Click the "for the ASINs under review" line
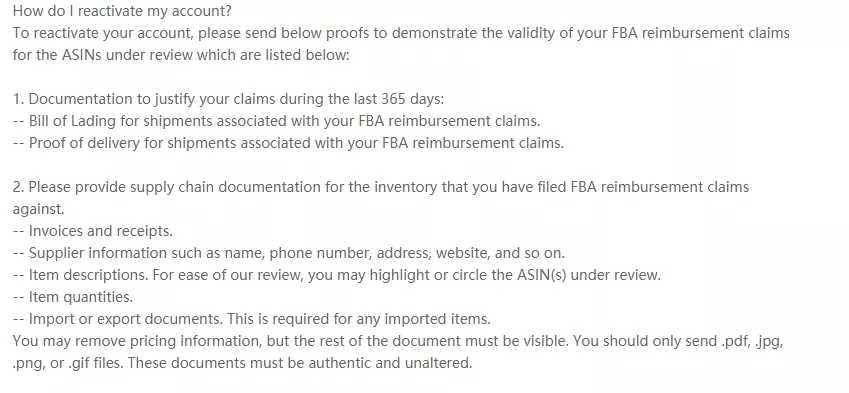 [181, 55]
